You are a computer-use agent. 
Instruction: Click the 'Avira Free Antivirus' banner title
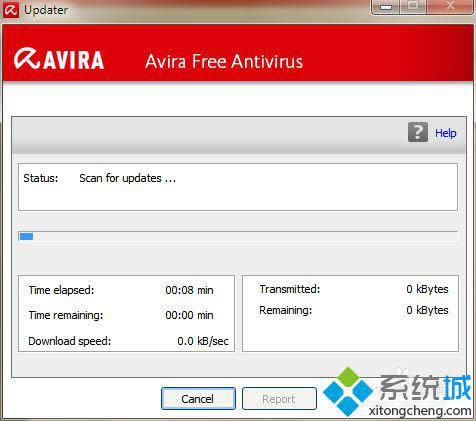(x=224, y=62)
